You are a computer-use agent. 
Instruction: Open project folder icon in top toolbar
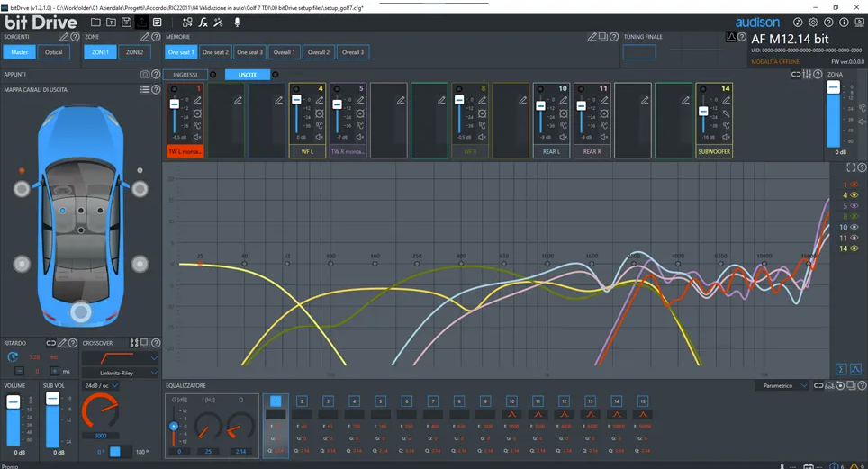point(95,23)
